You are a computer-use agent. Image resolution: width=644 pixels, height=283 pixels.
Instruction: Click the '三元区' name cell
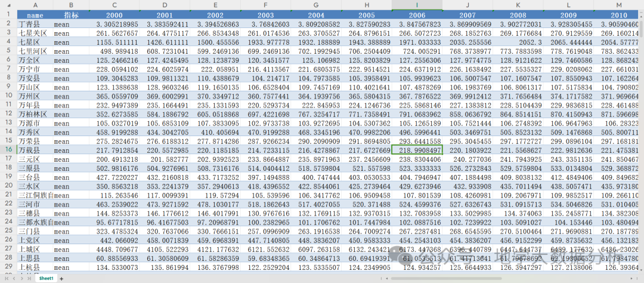coord(35,159)
